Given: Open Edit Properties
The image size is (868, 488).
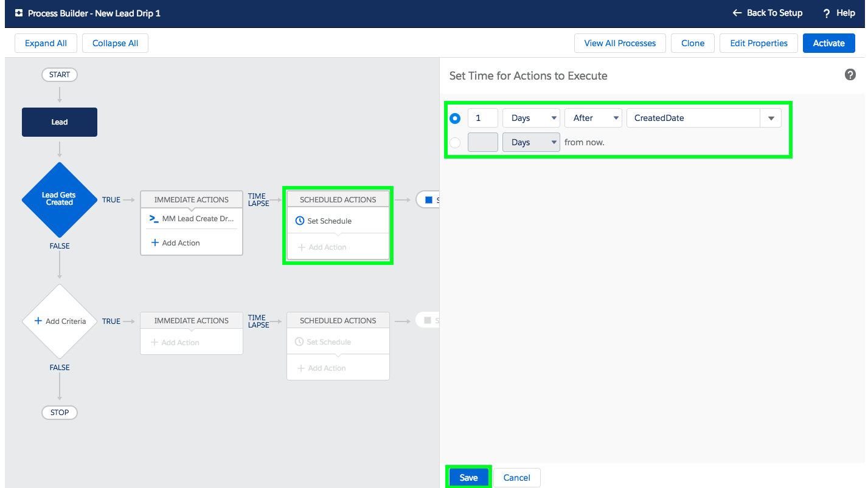Looking at the screenshot, I should [759, 43].
